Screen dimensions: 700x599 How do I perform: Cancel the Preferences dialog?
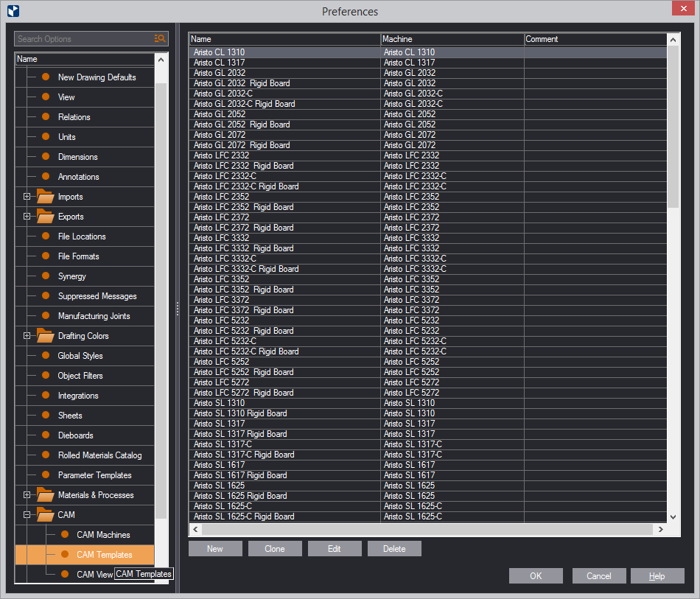point(599,575)
